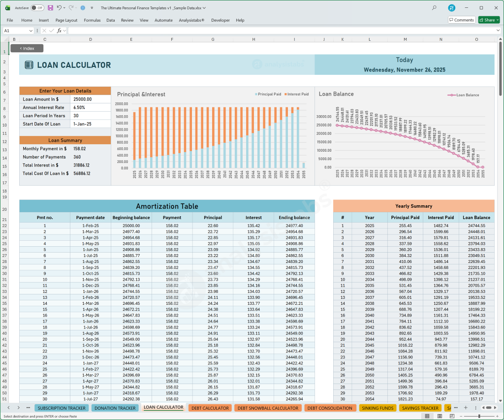Select the Loan Amount value cell
Viewport: 504px width, 420px height.
(x=91, y=99)
